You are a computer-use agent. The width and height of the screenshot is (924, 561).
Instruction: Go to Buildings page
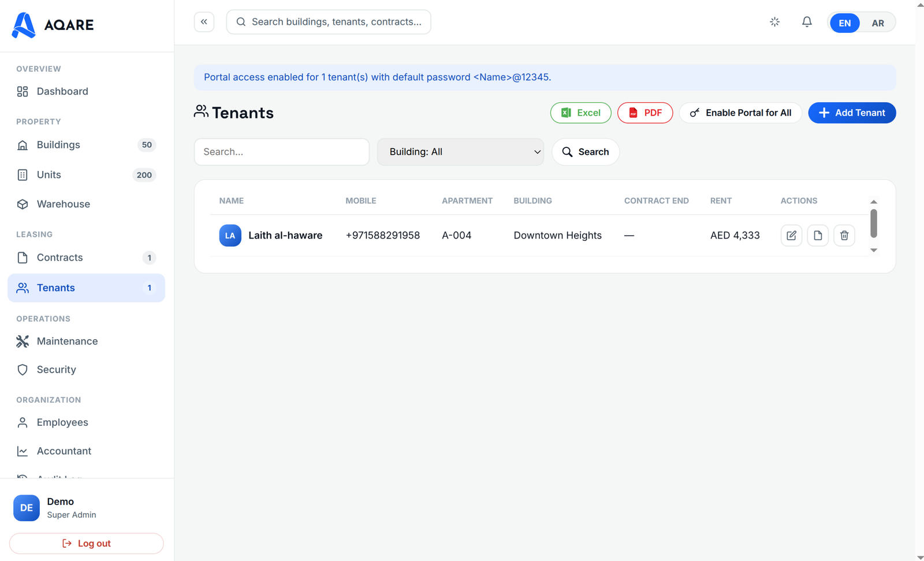[86, 145]
